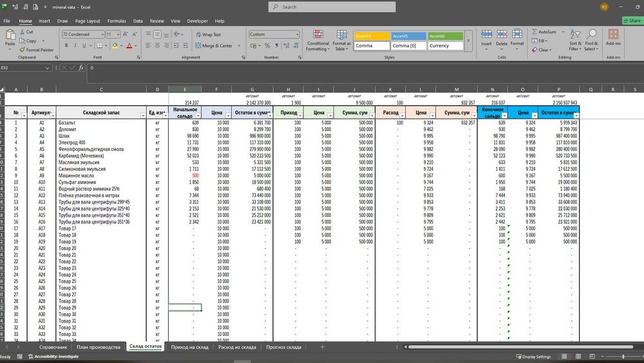Open the font size dropdown

tap(118, 35)
